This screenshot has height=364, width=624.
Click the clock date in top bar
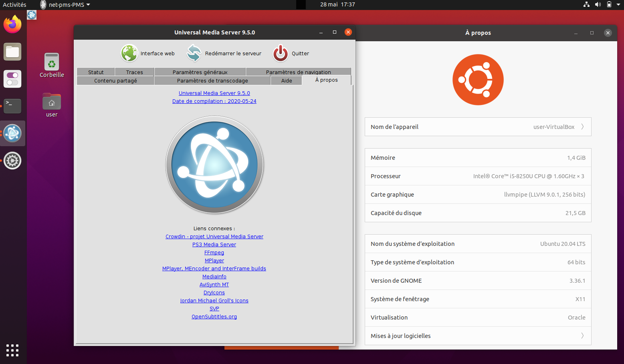(337, 5)
